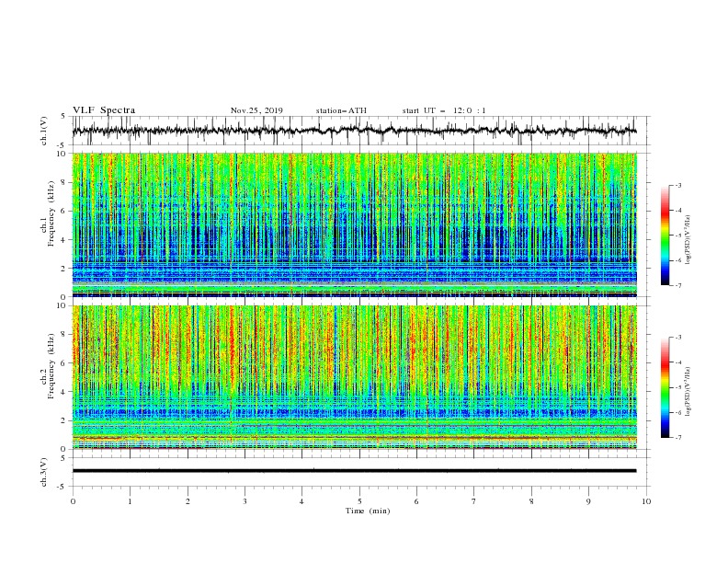Click the 'start UT = 12:0 :1' text
728x563 pixels.
point(444,110)
